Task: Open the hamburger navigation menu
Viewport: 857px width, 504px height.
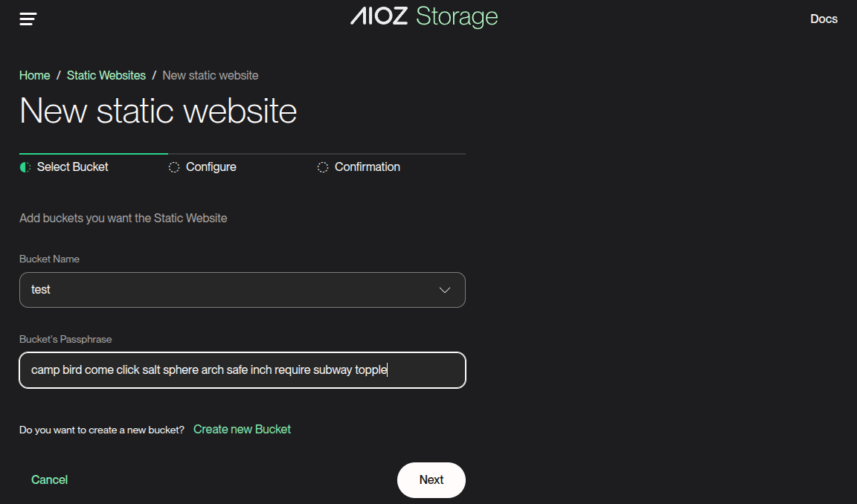Action: (x=28, y=19)
